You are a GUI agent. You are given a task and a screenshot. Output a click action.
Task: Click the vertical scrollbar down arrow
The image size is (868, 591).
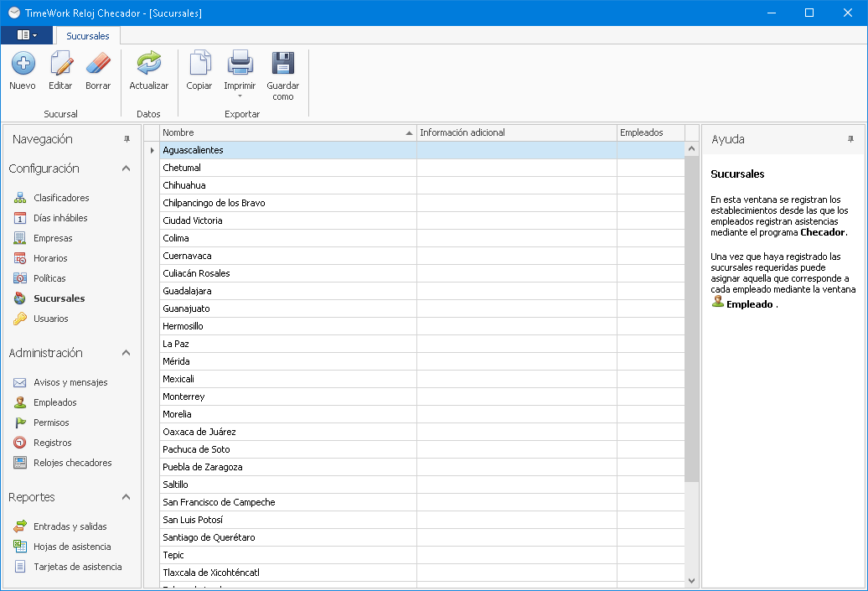pyautogui.click(x=691, y=579)
